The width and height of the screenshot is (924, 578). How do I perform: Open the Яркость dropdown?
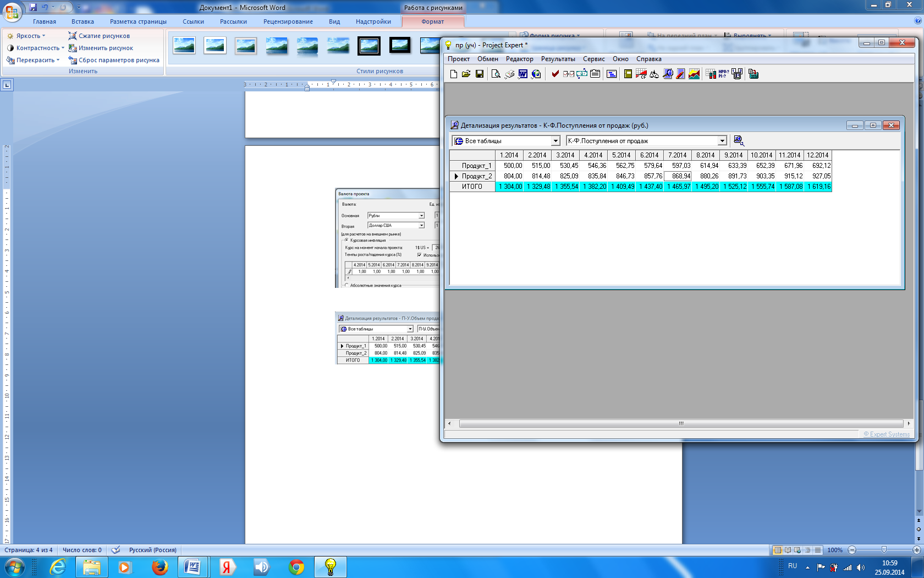pyautogui.click(x=26, y=36)
